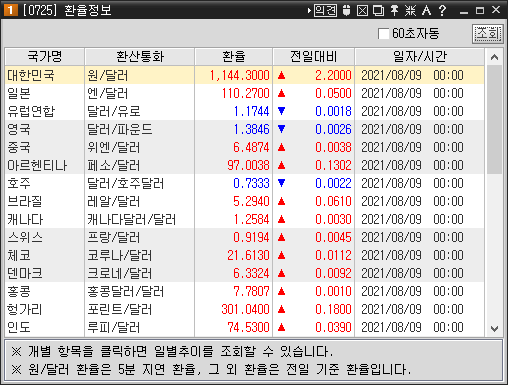Select the 대한민국 원/달러 row
This screenshot has width=508, height=385.
244,75
